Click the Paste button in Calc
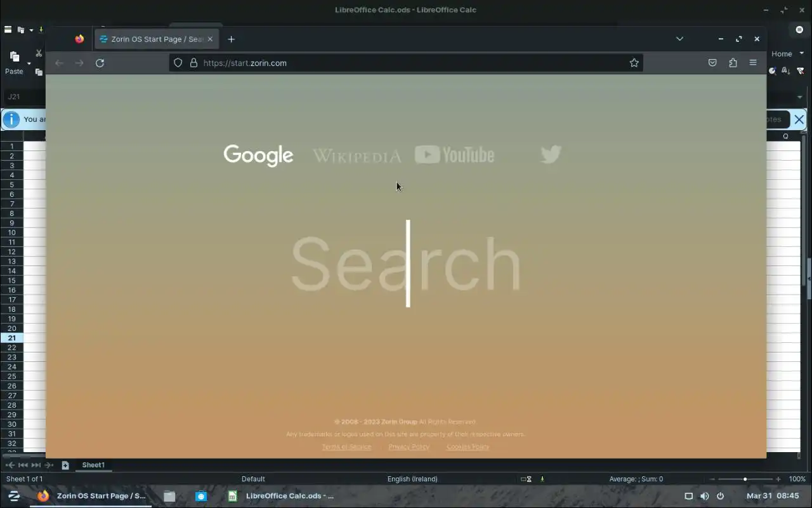This screenshot has height=508, width=812. coord(14,63)
